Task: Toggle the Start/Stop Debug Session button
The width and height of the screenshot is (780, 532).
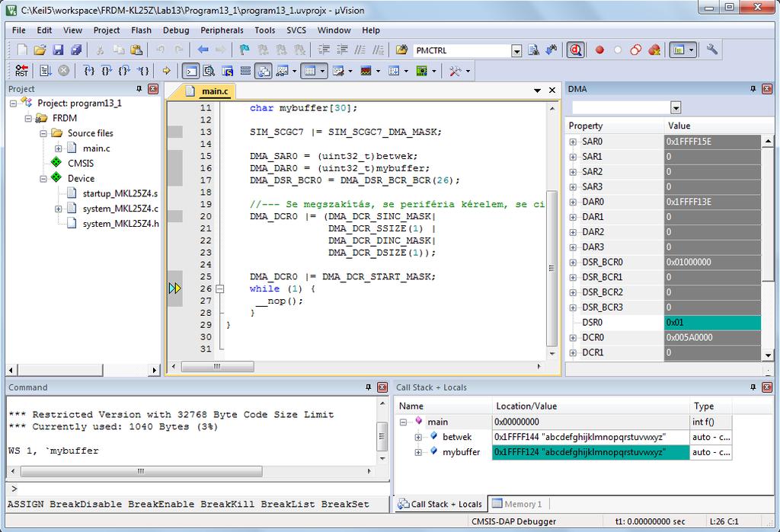Action: pos(576,49)
